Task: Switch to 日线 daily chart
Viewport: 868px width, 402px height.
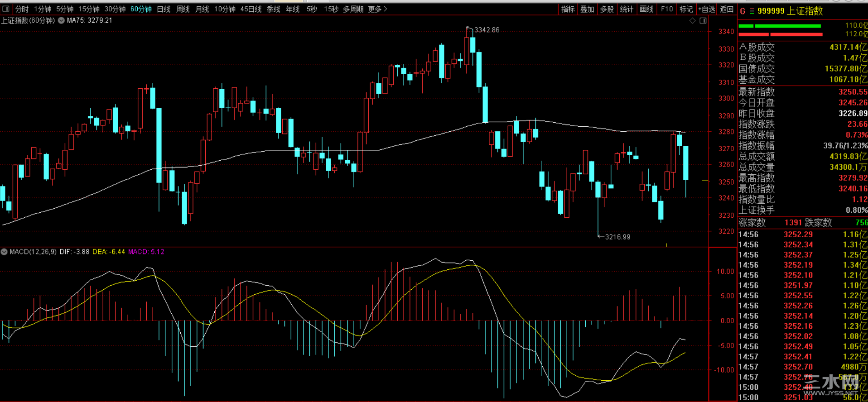Action: click(x=164, y=9)
